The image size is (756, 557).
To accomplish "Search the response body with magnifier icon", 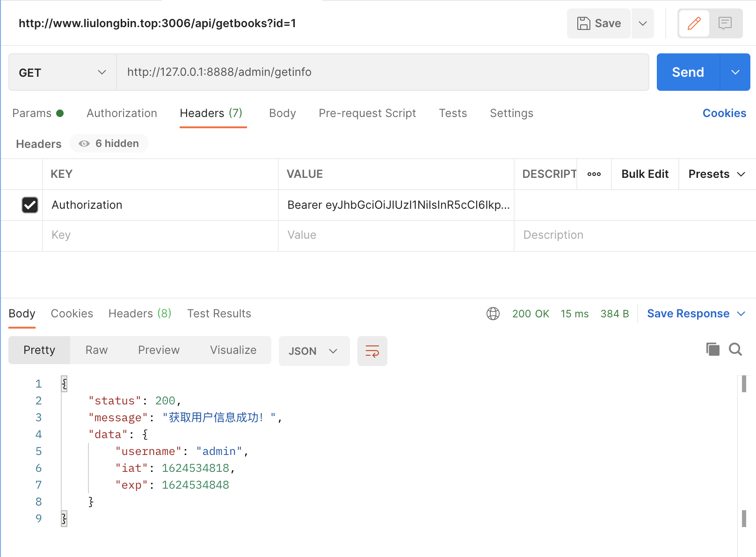I will (735, 349).
